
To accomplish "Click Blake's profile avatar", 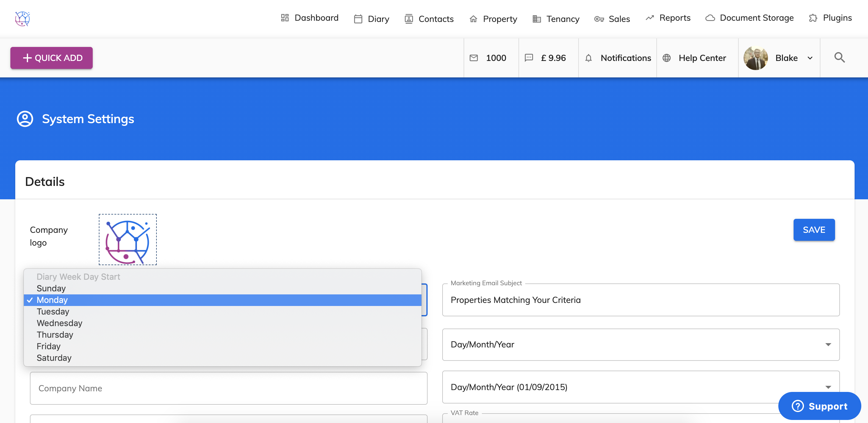I will 755,58.
